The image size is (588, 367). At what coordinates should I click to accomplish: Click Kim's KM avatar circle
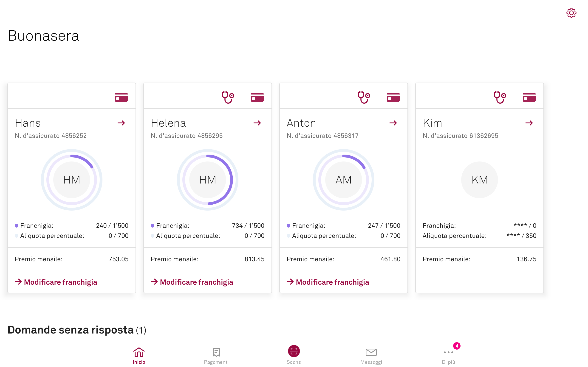pyautogui.click(x=479, y=180)
